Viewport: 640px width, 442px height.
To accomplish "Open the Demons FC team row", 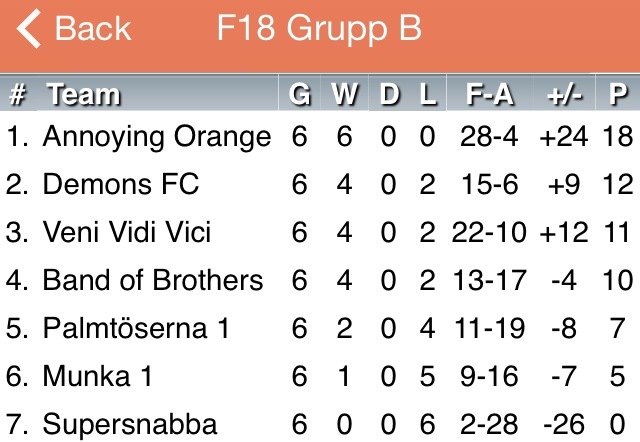I will (x=320, y=184).
